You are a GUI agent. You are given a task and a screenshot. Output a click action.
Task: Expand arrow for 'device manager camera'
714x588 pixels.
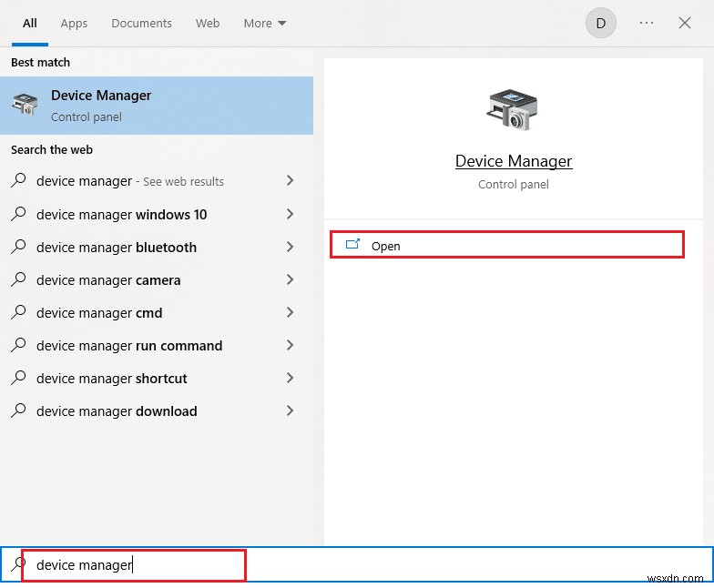[x=290, y=279]
